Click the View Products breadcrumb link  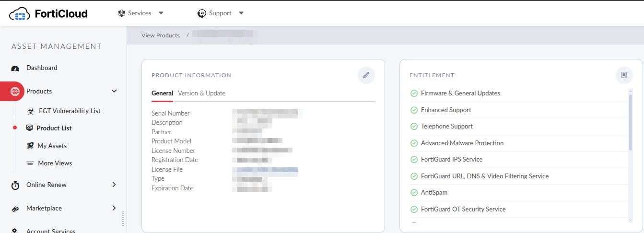pos(161,35)
